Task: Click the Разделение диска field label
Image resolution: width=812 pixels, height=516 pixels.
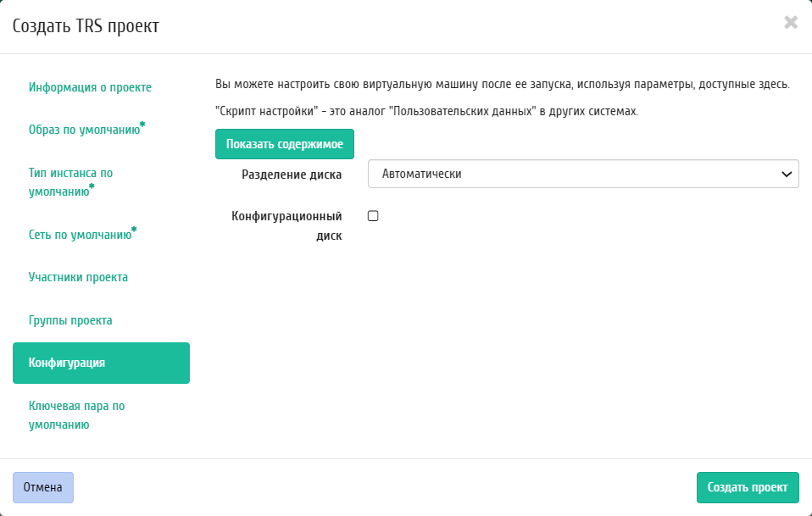Action: (292, 175)
